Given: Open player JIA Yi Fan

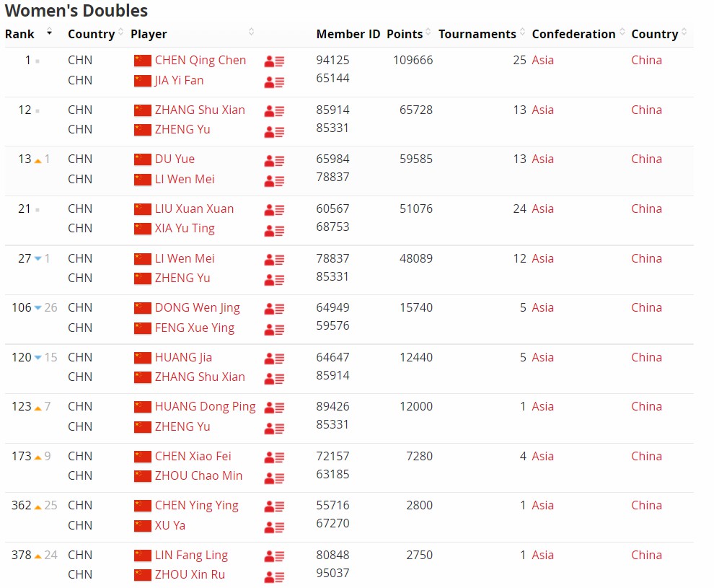Looking at the screenshot, I should [x=179, y=81].
